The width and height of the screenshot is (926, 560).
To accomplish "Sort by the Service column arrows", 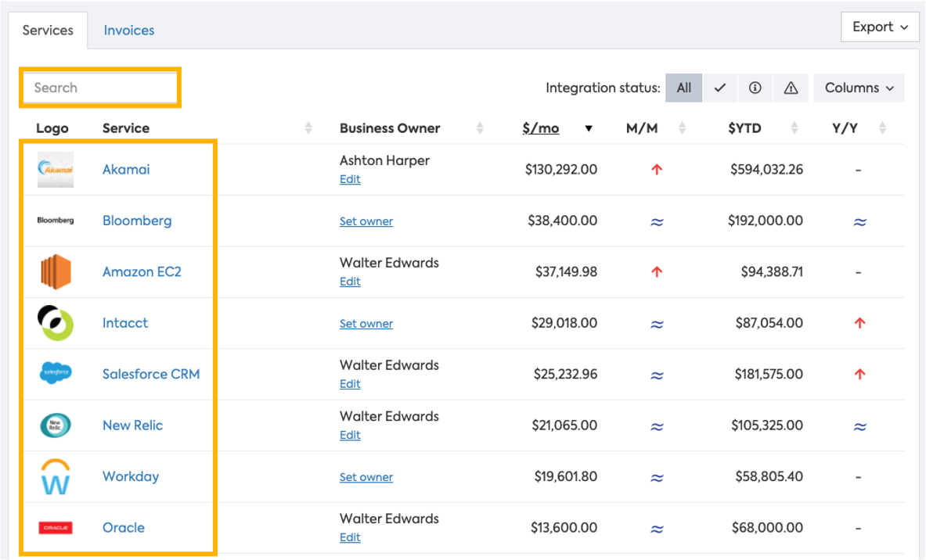I will (x=308, y=128).
